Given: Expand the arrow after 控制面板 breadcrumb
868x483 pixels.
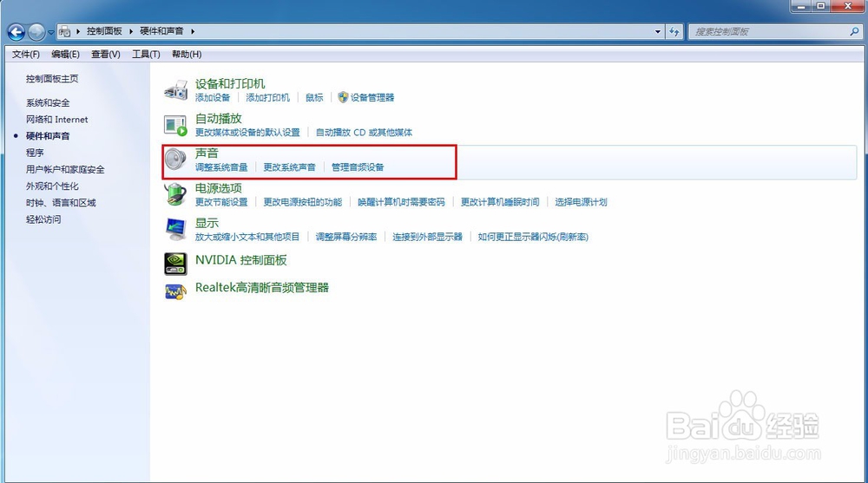Looking at the screenshot, I should [x=131, y=31].
